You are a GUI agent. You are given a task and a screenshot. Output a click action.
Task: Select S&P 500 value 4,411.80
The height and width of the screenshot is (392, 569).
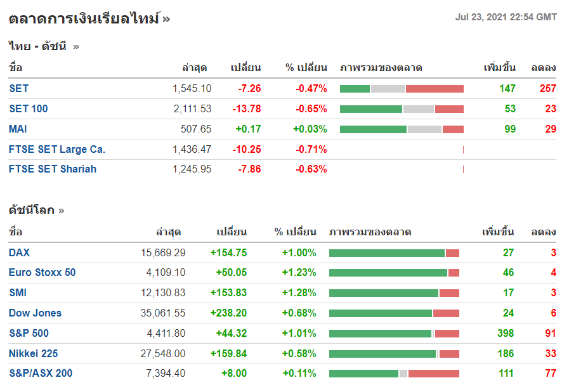(x=166, y=333)
